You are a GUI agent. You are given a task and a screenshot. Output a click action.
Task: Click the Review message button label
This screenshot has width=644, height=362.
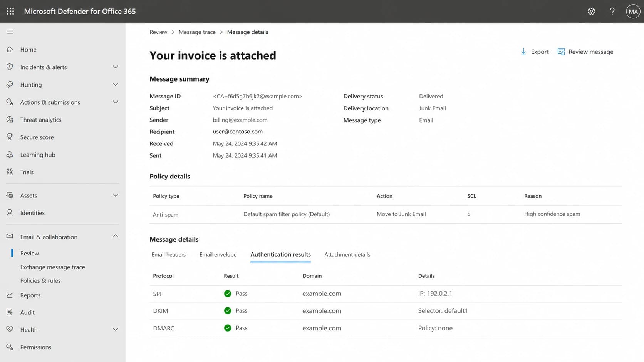coord(591,52)
